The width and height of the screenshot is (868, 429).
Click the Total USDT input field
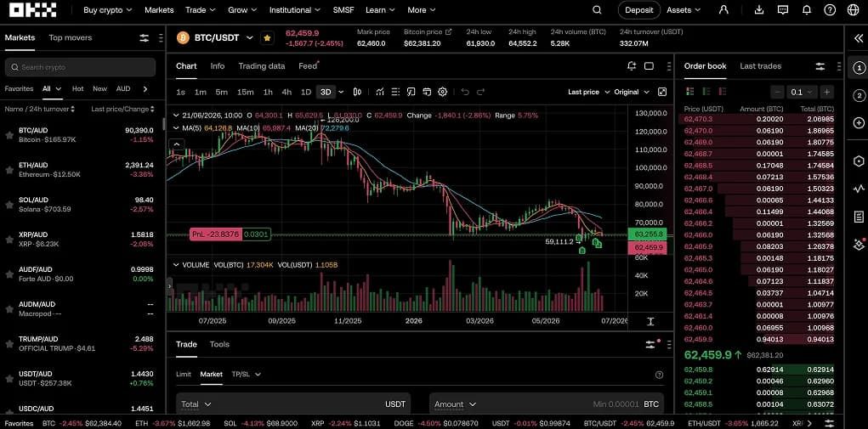tap(293, 404)
